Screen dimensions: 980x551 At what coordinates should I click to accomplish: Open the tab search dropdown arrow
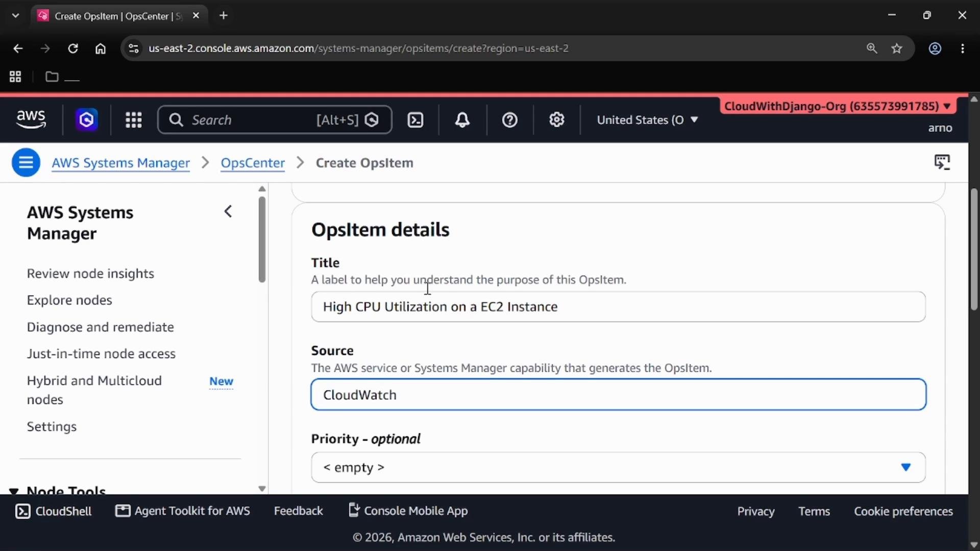click(x=15, y=15)
